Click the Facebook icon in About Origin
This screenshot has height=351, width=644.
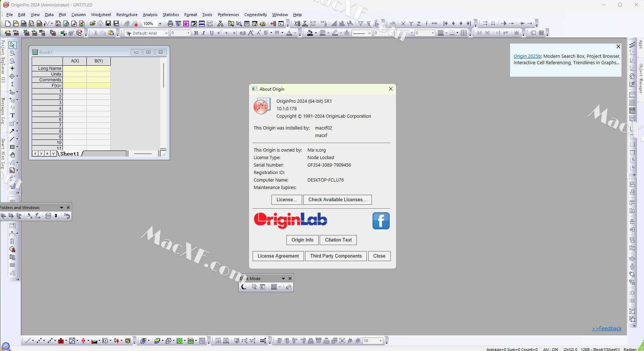click(381, 221)
